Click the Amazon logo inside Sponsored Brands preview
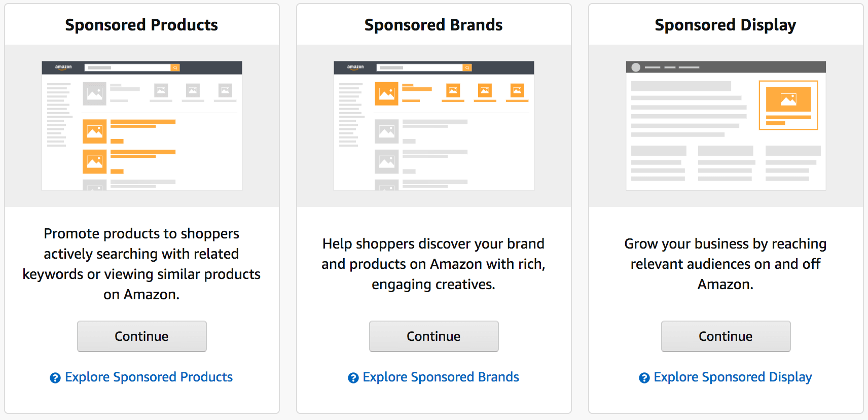Image resolution: width=868 pixels, height=420 pixels. tap(355, 67)
